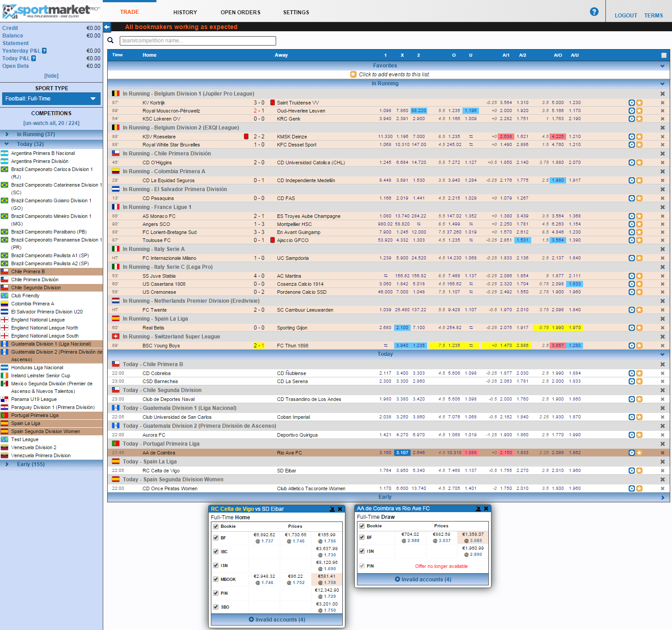This screenshot has height=630, width=672.
Task: Remove the Belgium Division 1 group
Action: 663,94
